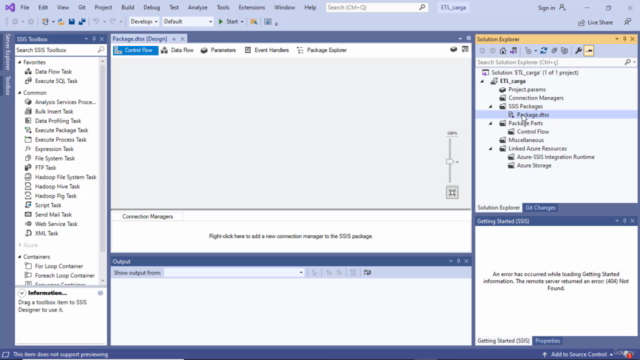640x360 pixels.
Task: Open the Development configuration dropdown
Action: pos(144,22)
